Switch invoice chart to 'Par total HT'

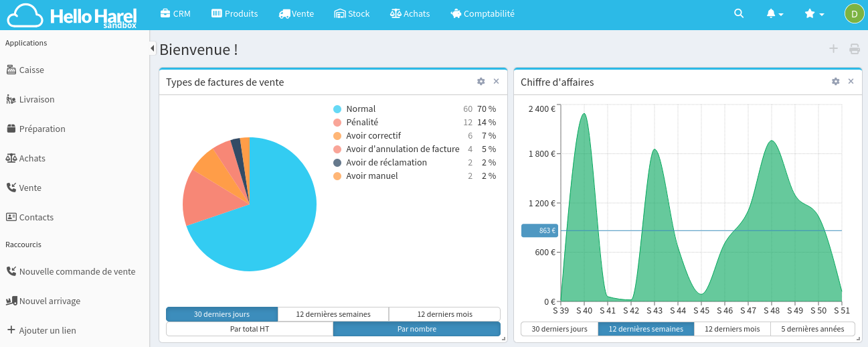(250, 329)
